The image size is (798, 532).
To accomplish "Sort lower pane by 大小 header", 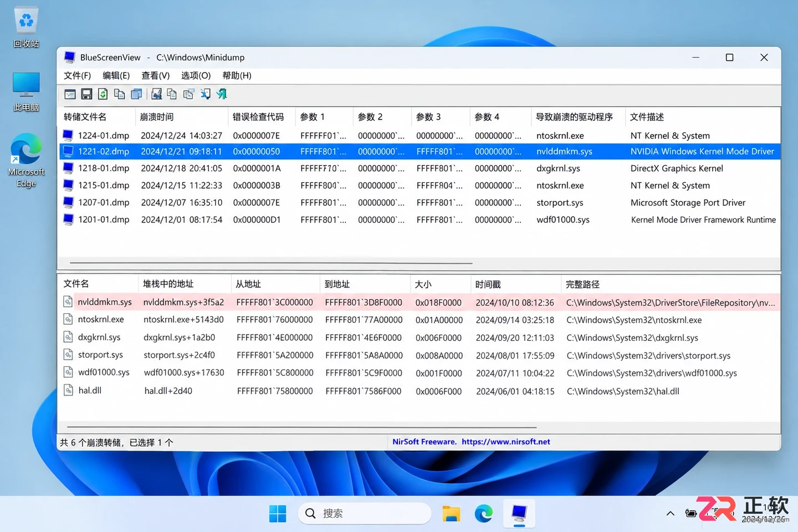I will 440,284.
